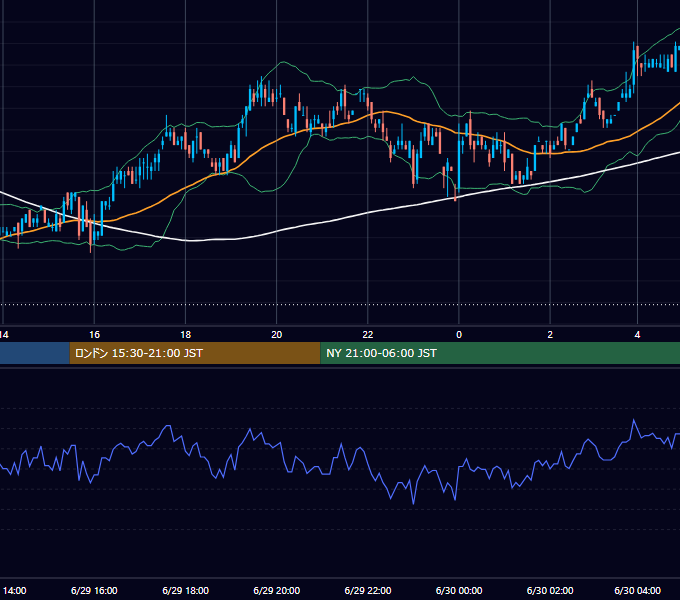Viewport: 680px width, 600px height.
Task: Click the '6/29 22:00' date label
Action: [368, 590]
